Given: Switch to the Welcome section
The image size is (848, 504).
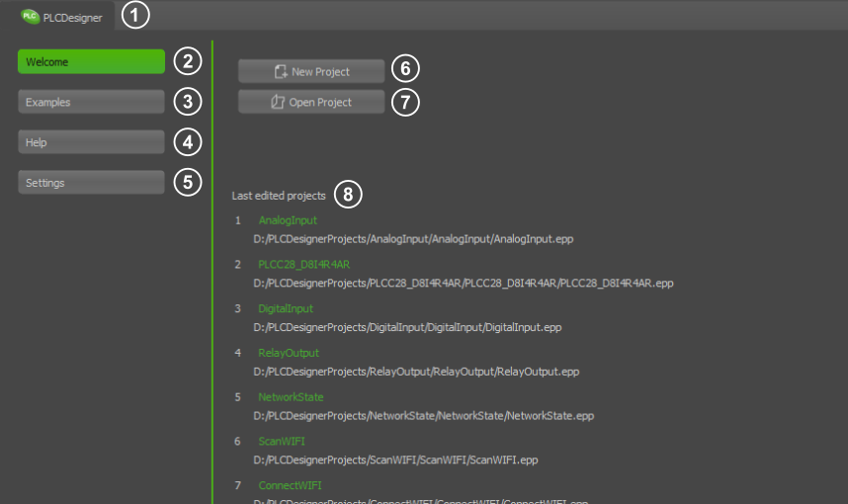Looking at the screenshot, I should (91, 61).
